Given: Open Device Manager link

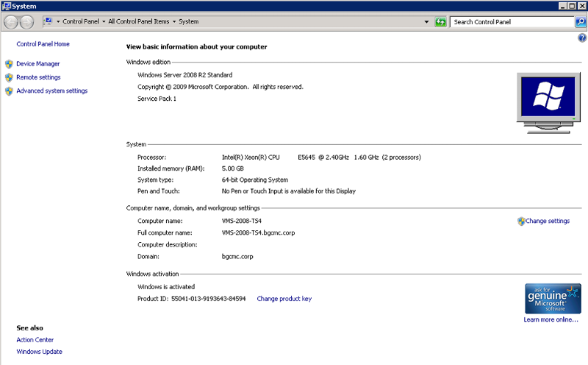Looking at the screenshot, I should coord(38,64).
